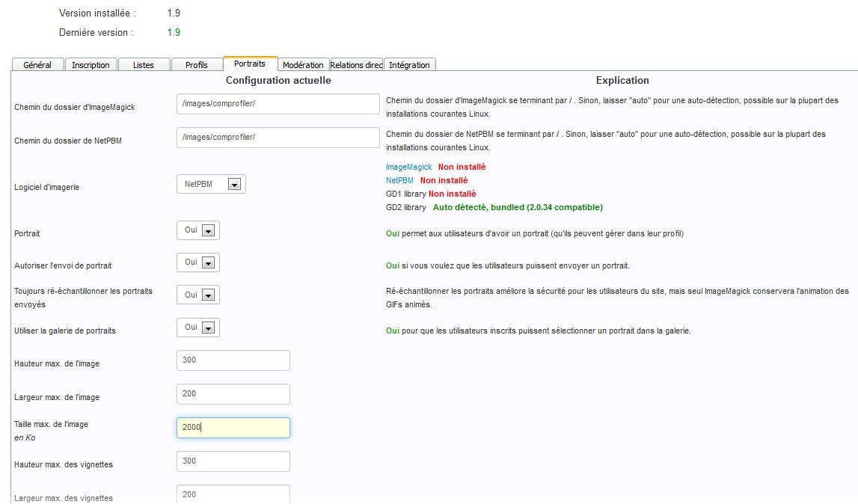Expand the Logiciel d'imagerie NetPBM dropdown
The image size is (858, 504).
tap(211, 184)
